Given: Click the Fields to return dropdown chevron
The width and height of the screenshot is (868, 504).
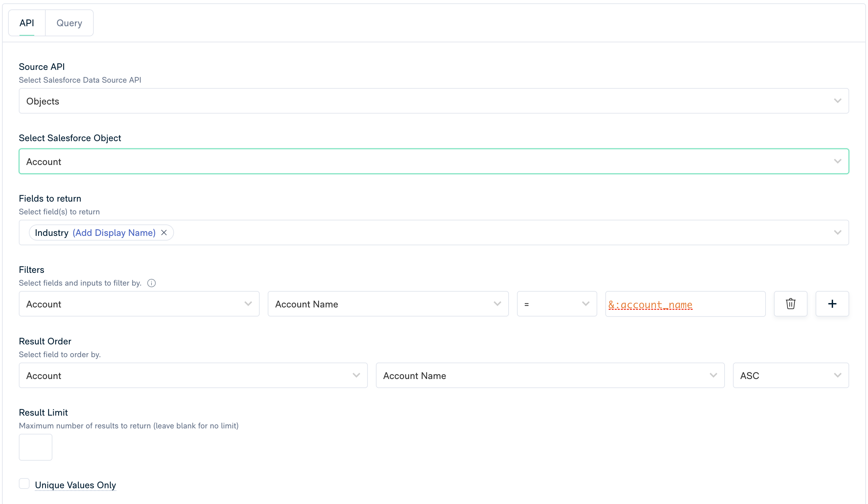Looking at the screenshot, I should tap(837, 233).
